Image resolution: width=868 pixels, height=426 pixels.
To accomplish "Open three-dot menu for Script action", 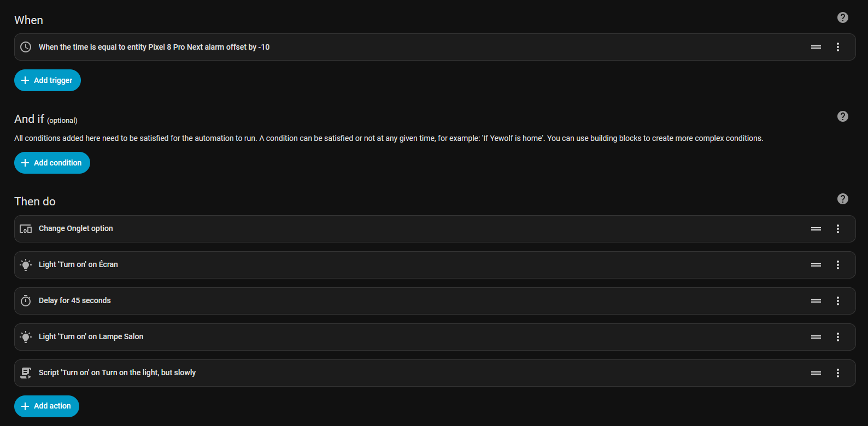I will click(x=837, y=373).
